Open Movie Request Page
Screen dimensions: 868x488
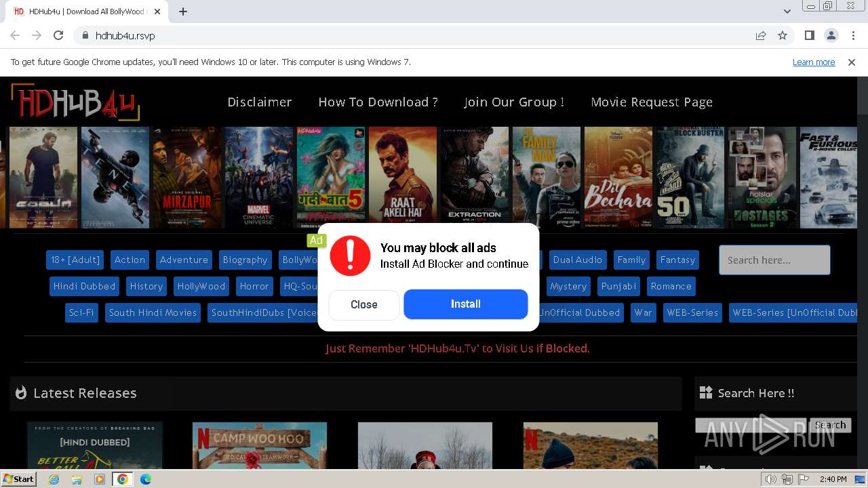click(x=652, y=102)
